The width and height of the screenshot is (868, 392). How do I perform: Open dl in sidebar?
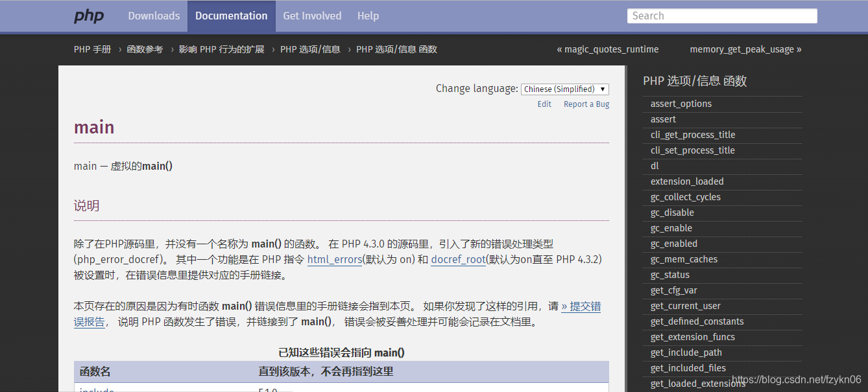pos(655,166)
